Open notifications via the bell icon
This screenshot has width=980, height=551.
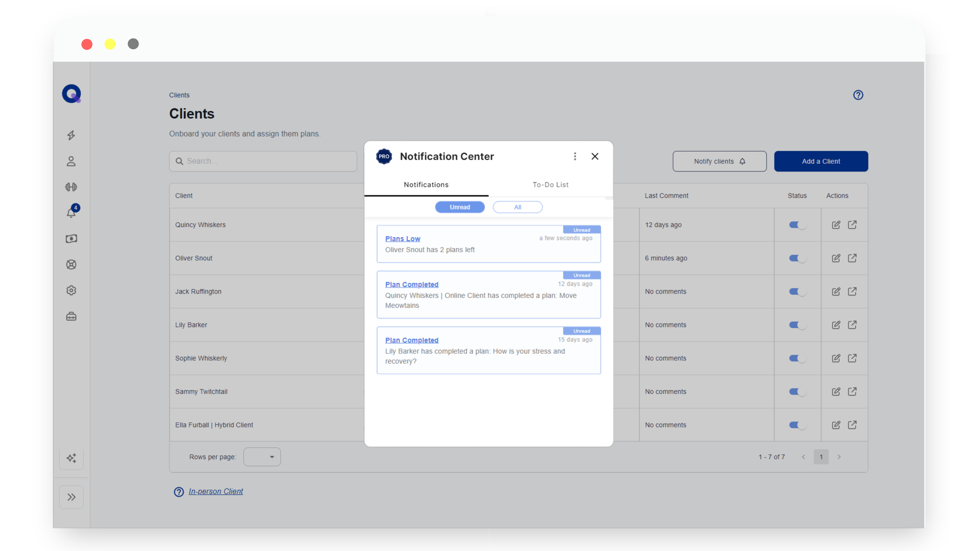pos(71,213)
